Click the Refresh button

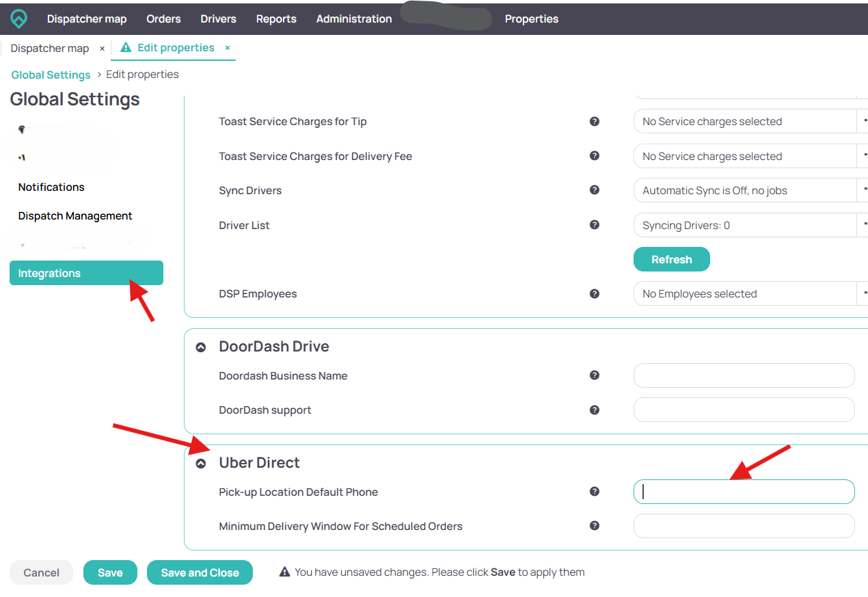[x=672, y=259]
